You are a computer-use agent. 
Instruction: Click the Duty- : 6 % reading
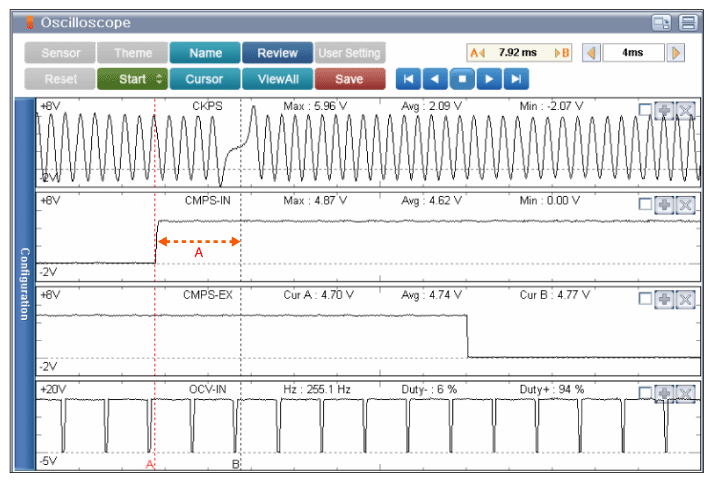429,390
